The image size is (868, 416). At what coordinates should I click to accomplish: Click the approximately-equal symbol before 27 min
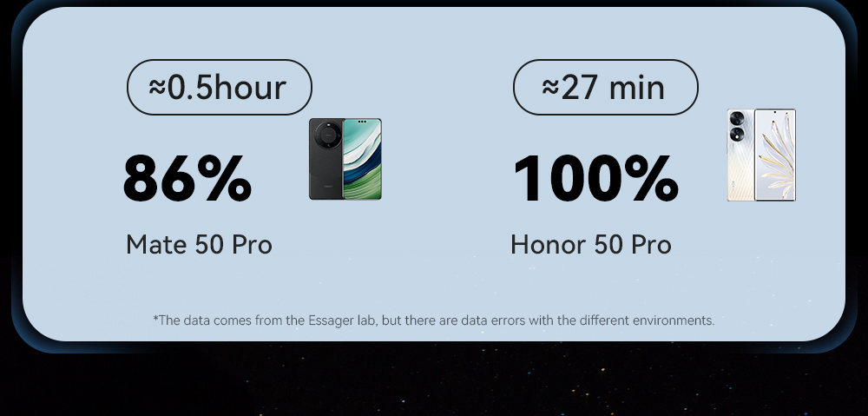[550, 88]
